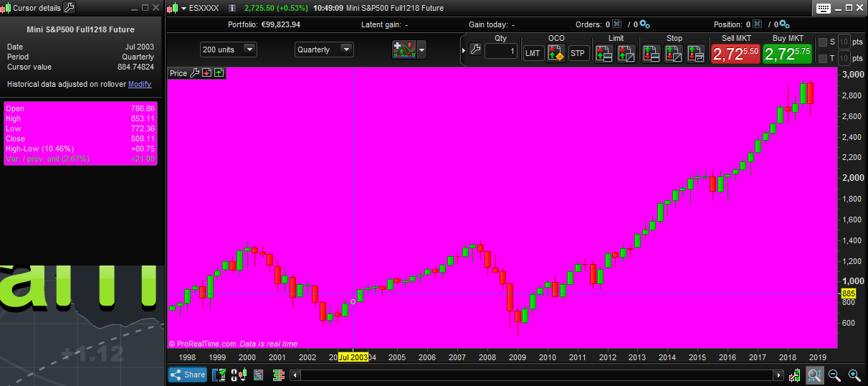Image resolution: width=868 pixels, height=386 pixels.
Task: Open the order toolbar wrench settings
Action: (475, 50)
